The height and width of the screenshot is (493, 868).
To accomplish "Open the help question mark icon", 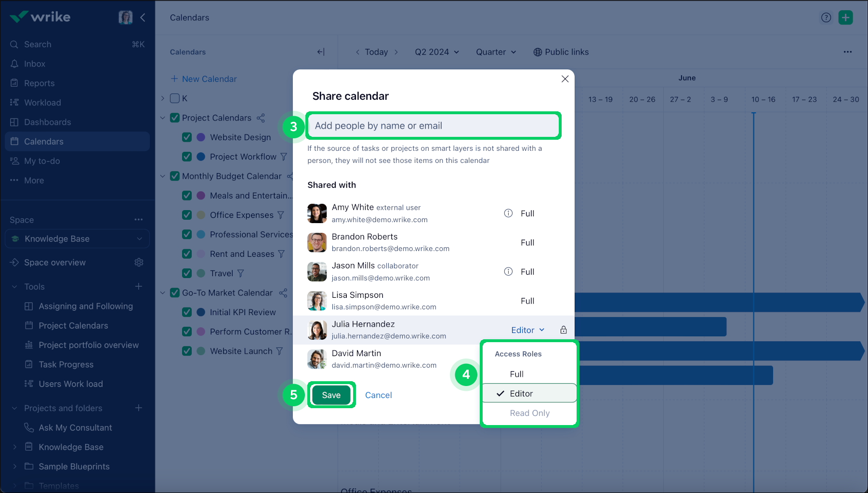I will [826, 18].
